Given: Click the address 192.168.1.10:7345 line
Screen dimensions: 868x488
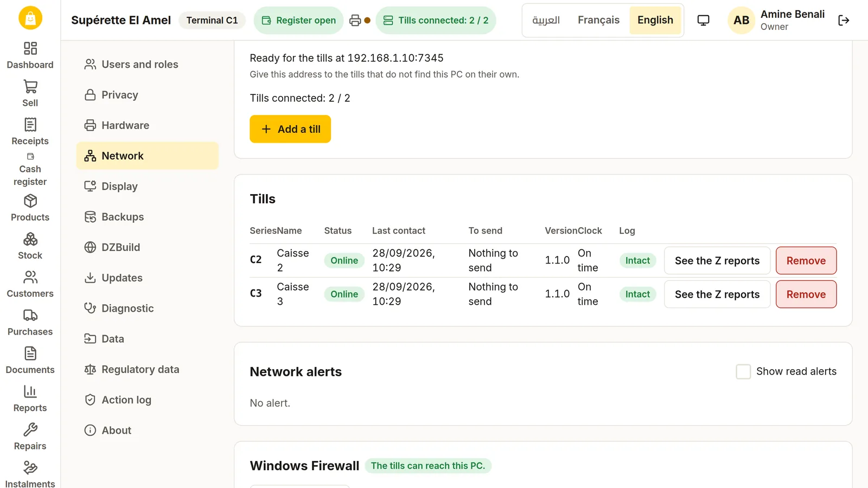Looking at the screenshot, I should coord(347,58).
